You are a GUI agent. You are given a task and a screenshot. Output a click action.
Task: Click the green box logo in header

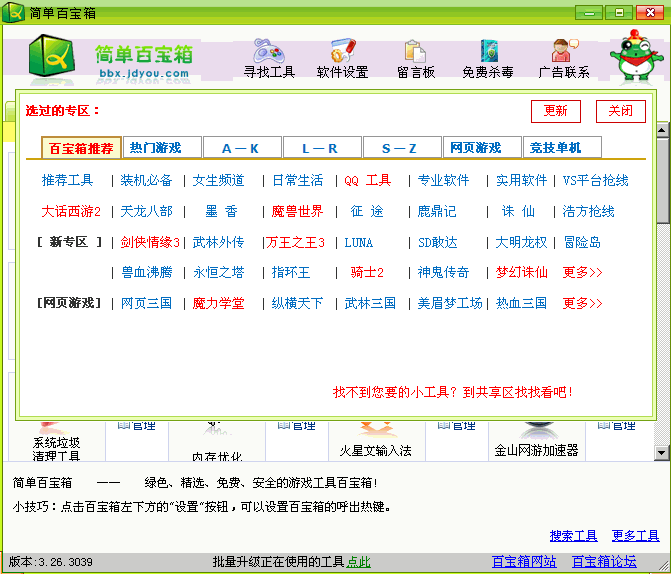(x=52, y=56)
